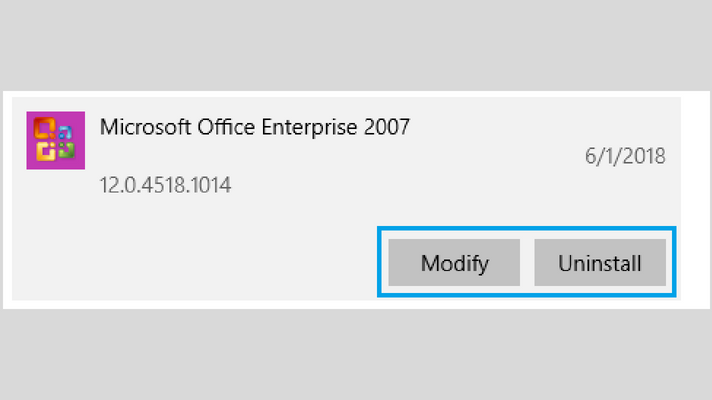Click the orange square in Office logo
The image size is (712, 400).
[44, 128]
